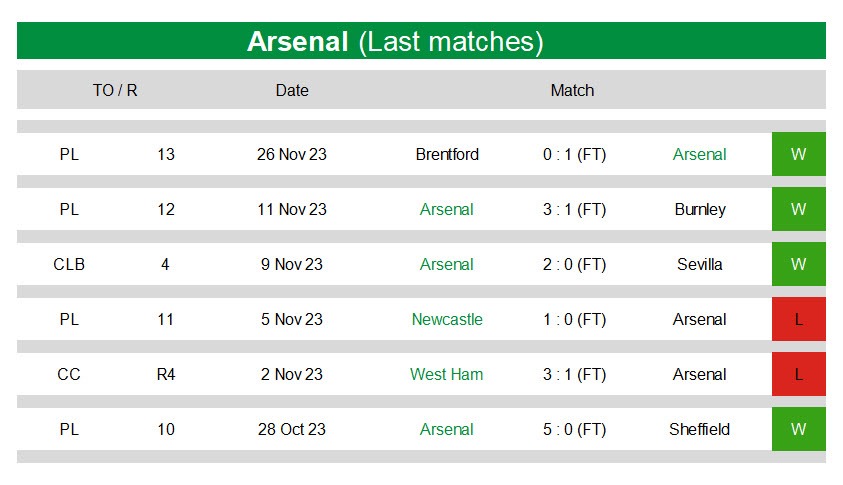Image resolution: width=843 pixels, height=485 pixels.
Task: Select the Date column header
Action: coord(292,90)
